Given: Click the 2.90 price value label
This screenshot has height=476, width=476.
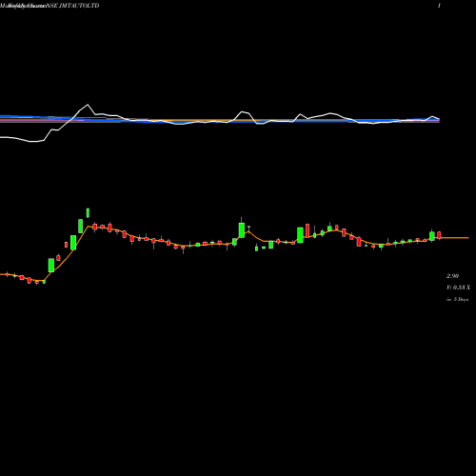Looking at the screenshot, I should 452,276.
